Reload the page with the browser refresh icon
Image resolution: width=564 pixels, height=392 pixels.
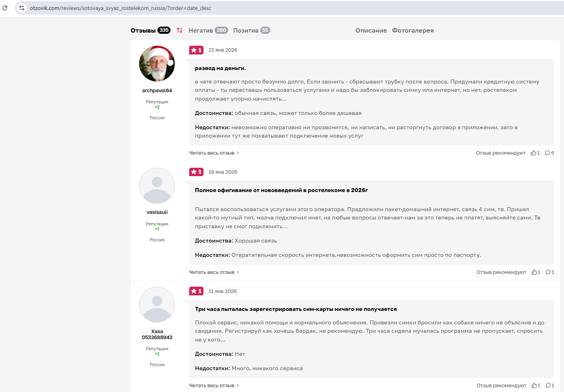(5, 8)
